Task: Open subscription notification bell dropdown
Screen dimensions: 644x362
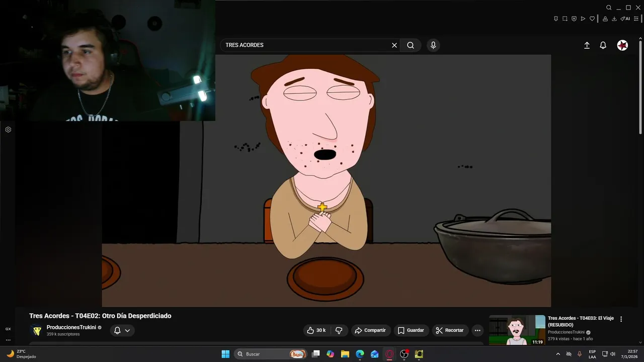Action: 122,330
